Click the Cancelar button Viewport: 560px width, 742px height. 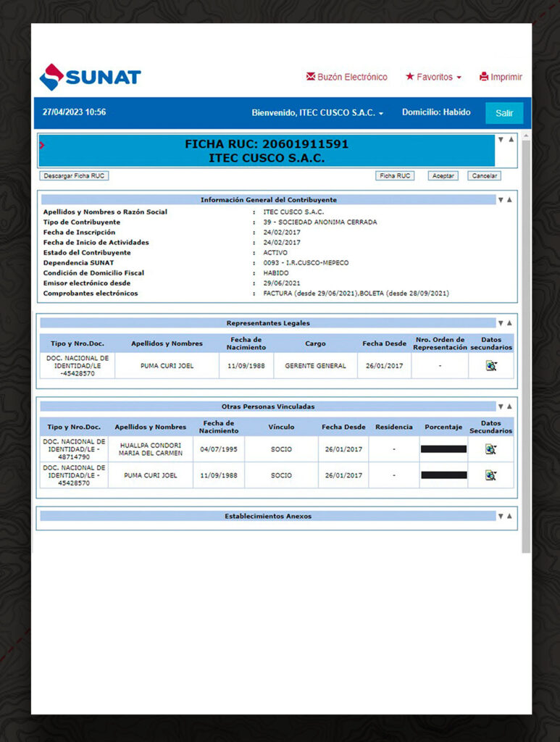pos(485,175)
